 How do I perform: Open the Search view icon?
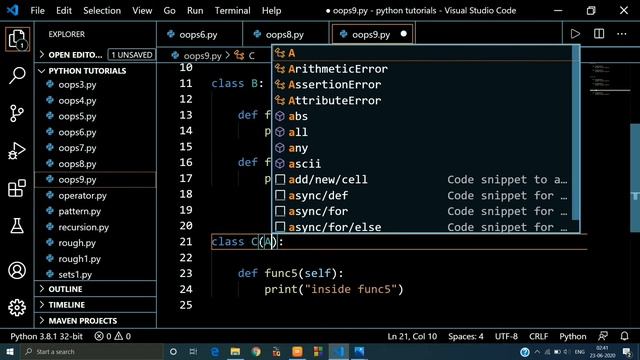coord(17,76)
